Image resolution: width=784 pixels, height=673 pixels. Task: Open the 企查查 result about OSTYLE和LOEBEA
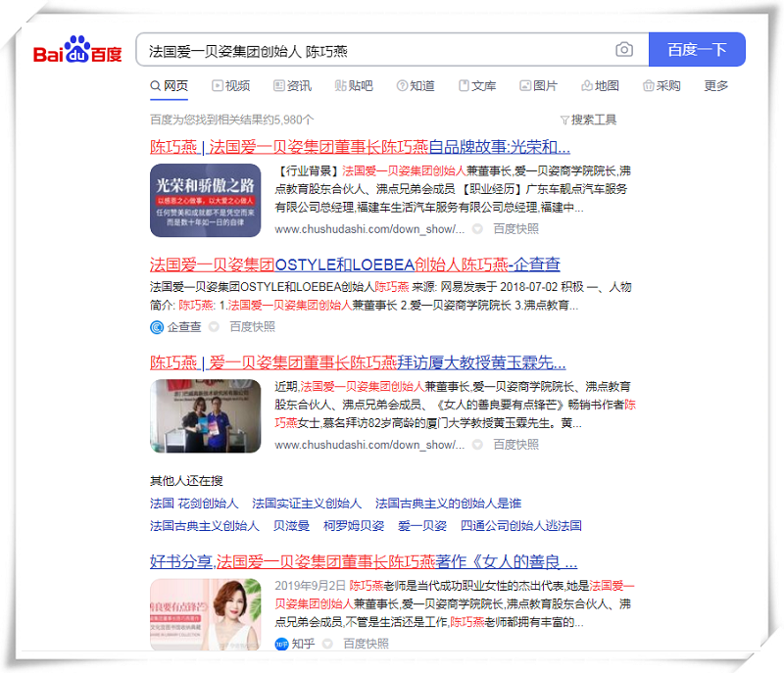[355, 264]
